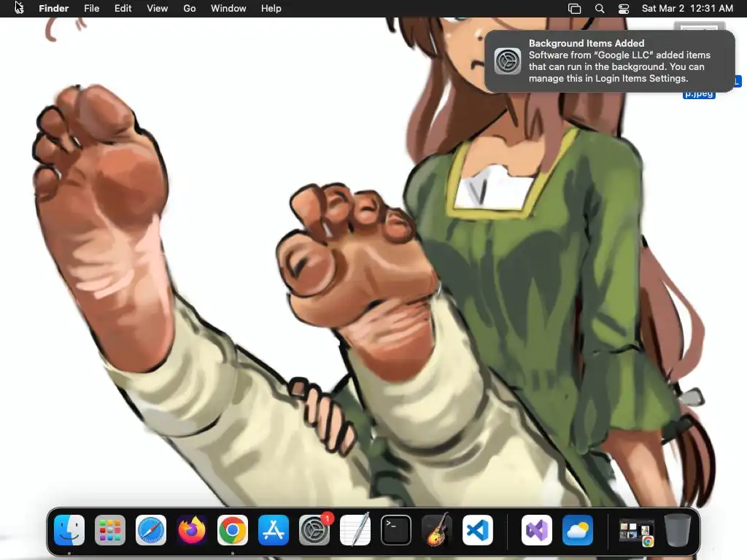Click the Background Items Added notification
The width and height of the screenshot is (747, 560).
(610, 61)
